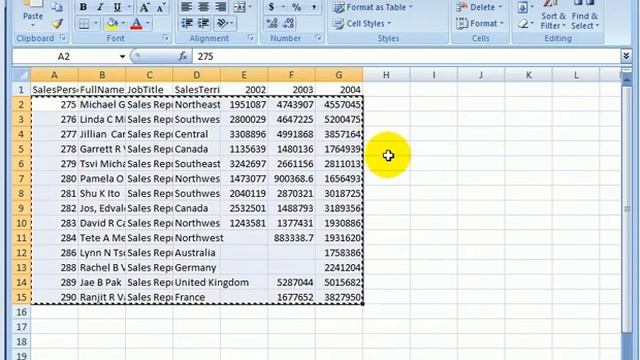Toggle Underline formatting

pos(118,7)
